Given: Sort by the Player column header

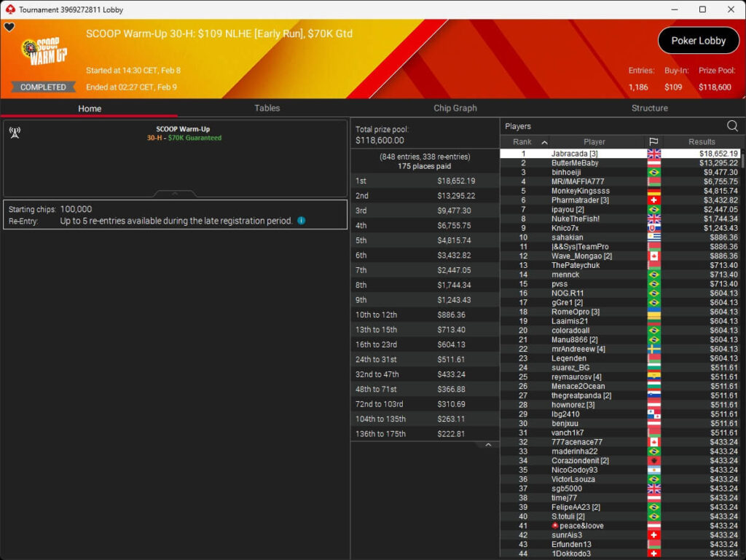Looking at the screenshot, I should [594, 142].
